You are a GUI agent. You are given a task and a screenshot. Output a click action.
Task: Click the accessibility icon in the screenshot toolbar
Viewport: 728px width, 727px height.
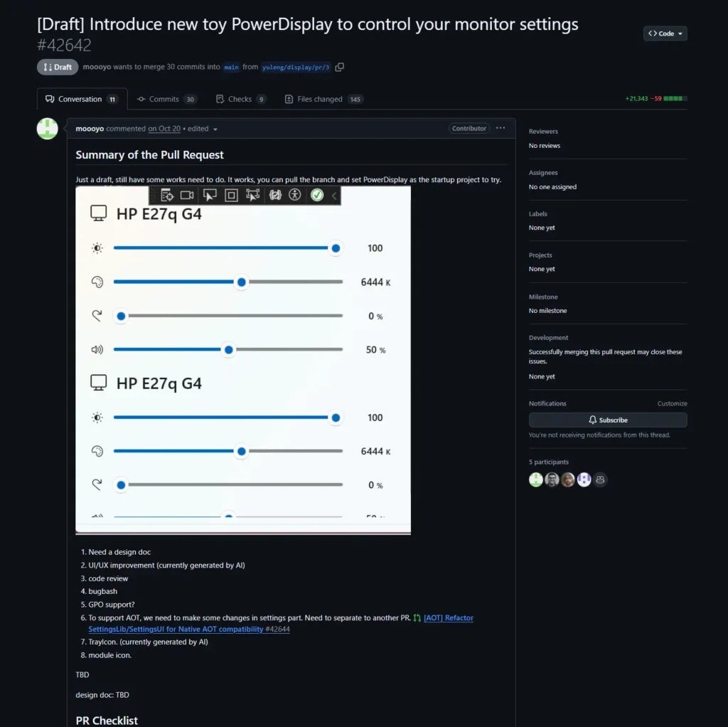click(295, 194)
